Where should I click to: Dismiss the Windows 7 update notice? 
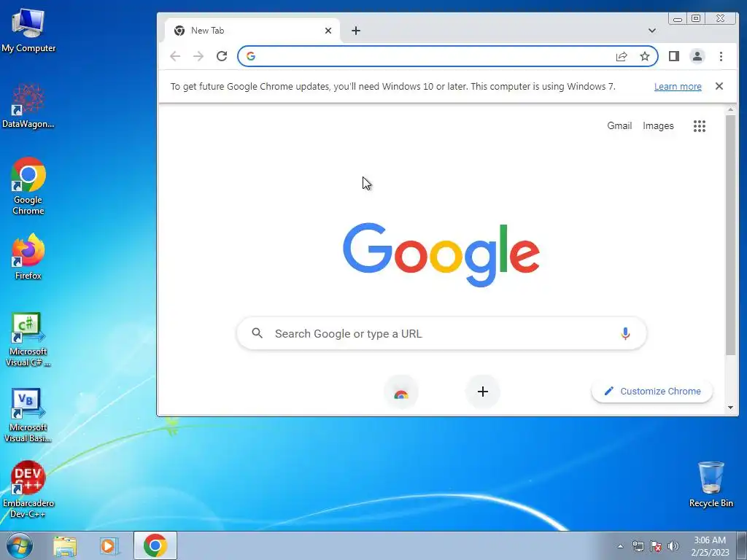[719, 86]
